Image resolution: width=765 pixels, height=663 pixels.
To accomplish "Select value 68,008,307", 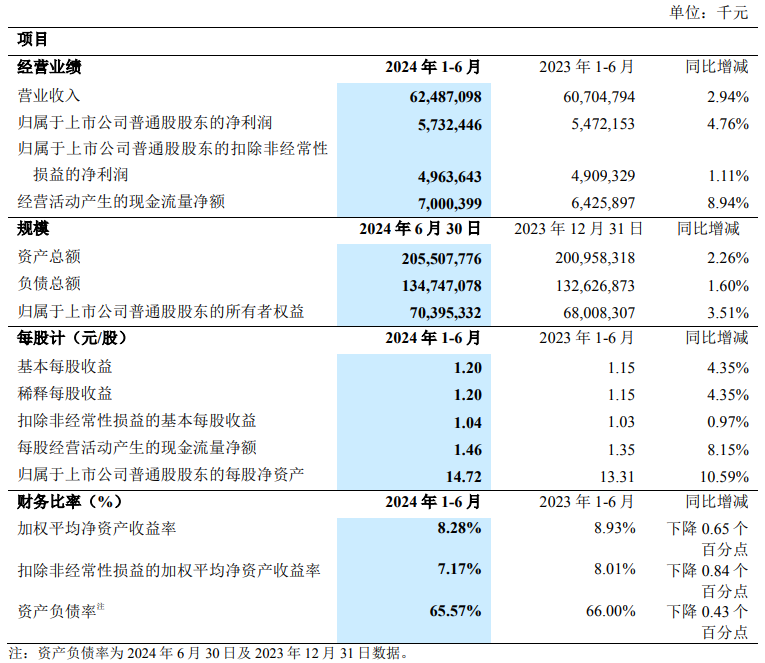I will pyautogui.click(x=599, y=313).
